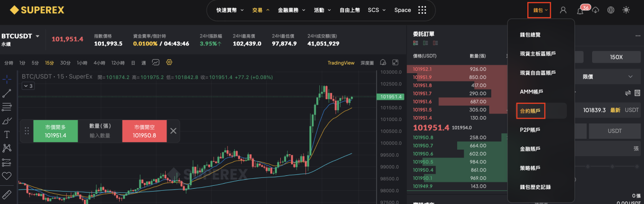Viewport: 644px width, 204px height.
Task: Select the trend line drawing tool
Action: coord(7,93)
